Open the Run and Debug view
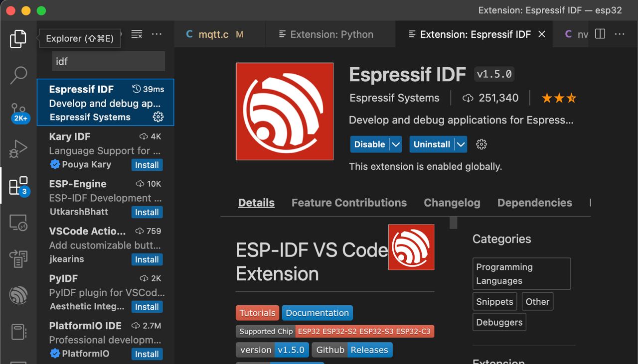 18,149
